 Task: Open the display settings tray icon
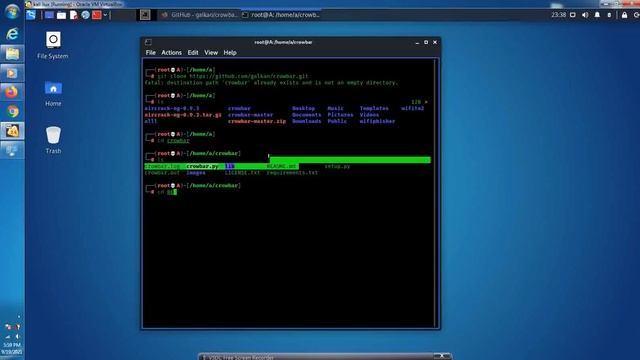click(573, 15)
